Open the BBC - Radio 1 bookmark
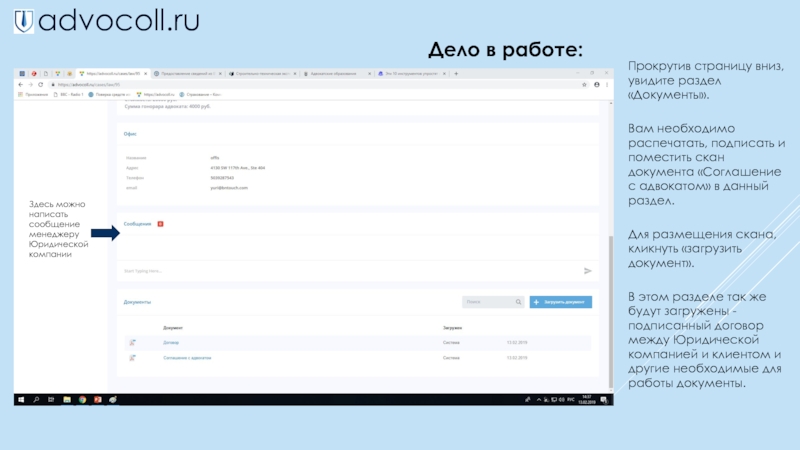 pyautogui.click(x=68, y=94)
